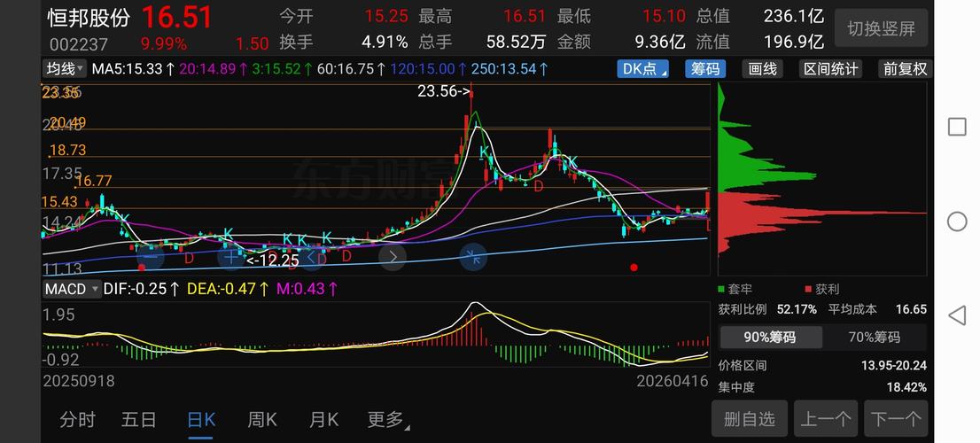Viewport: 980px width, 443px height.
Task: Expand the DK点 dropdown
Action: [642, 69]
